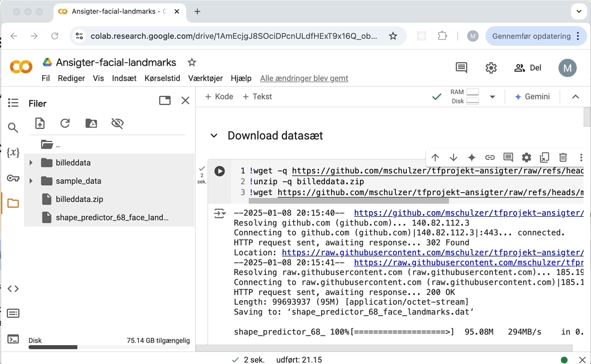Image resolution: width=591 pixels, height=364 pixels.
Task: Open the secrets key icon in sidebar
Action: tap(13, 178)
